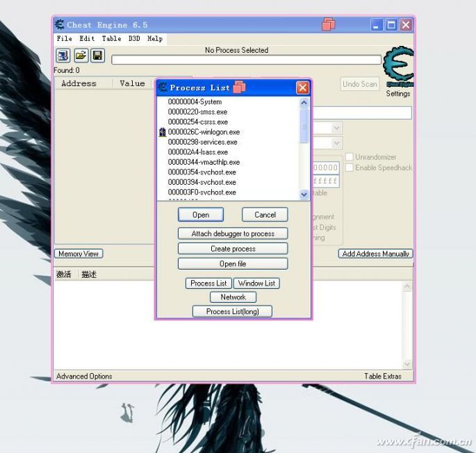Select 00000344-vmacthlp.exe process
The image size is (476, 453).
[x=229, y=162]
